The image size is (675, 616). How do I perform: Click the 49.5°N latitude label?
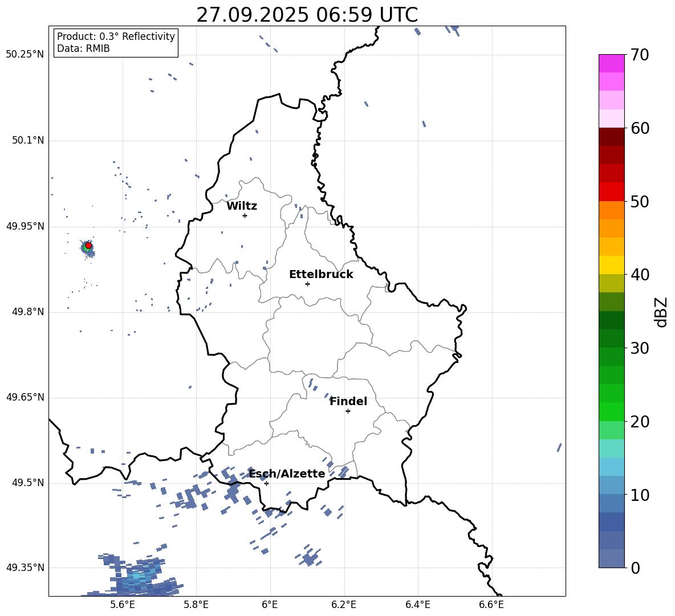point(28,483)
